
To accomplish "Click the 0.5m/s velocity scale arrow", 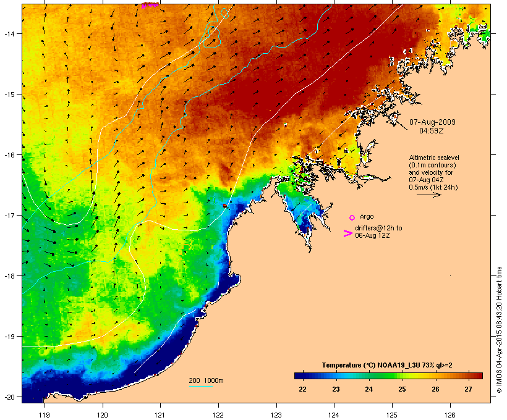I will 428,195.
